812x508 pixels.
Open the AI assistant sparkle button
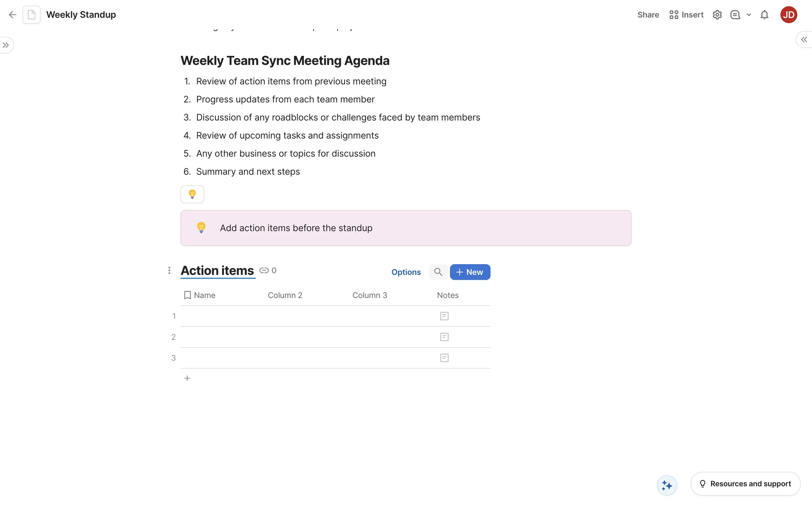click(667, 485)
